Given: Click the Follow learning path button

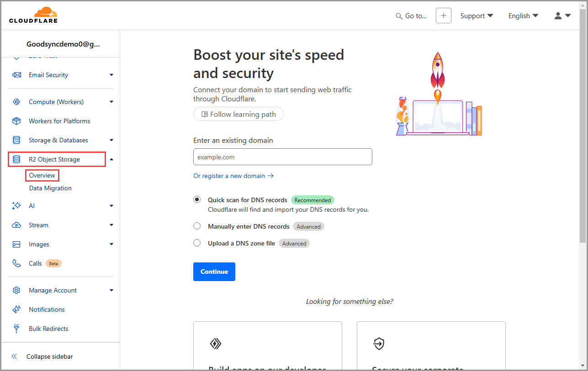Looking at the screenshot, I should (x=238, y=114).
